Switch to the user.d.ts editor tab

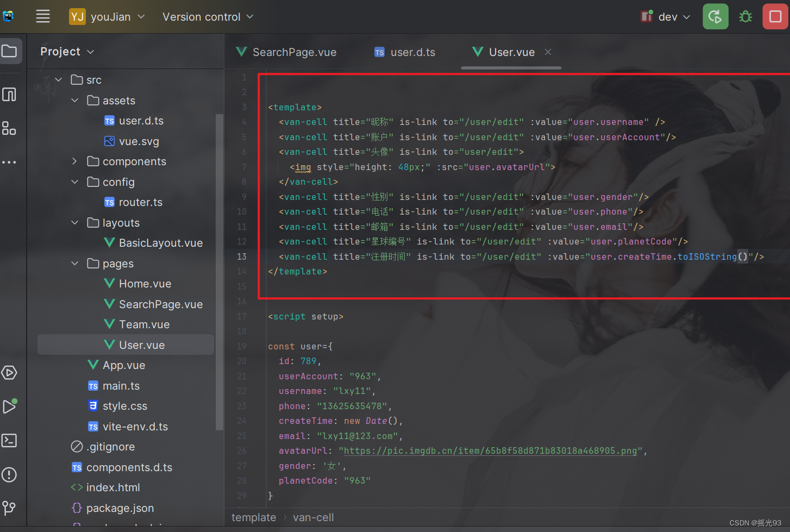coord(405,52)
